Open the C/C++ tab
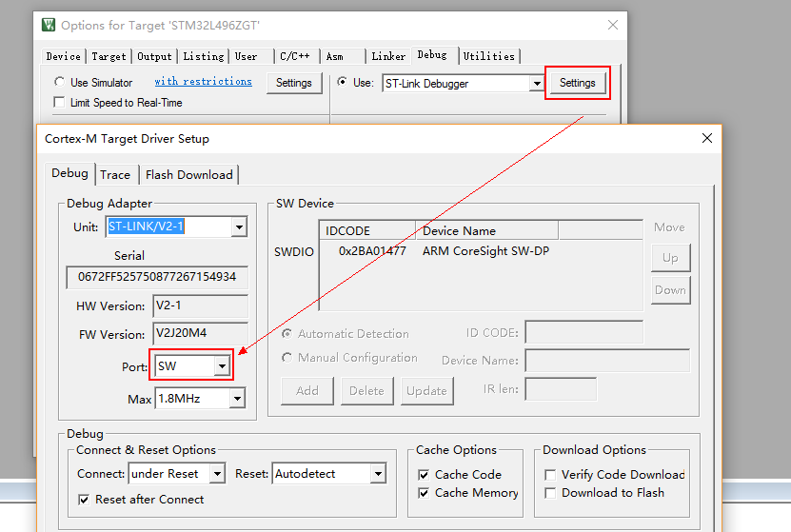Screen dimensions: 791x532 point(294,56)
